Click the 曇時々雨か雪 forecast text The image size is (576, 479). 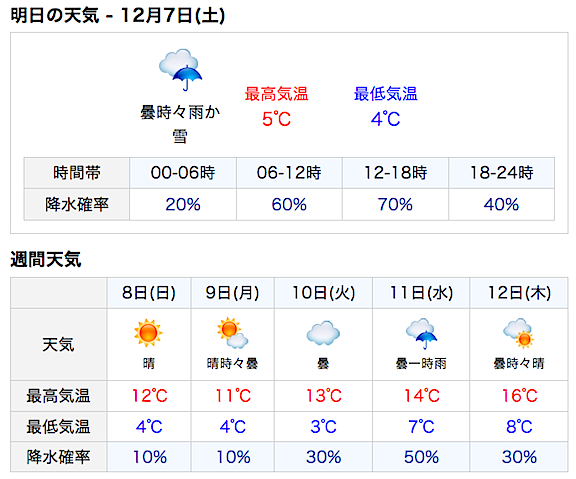[x=180, y=124]
